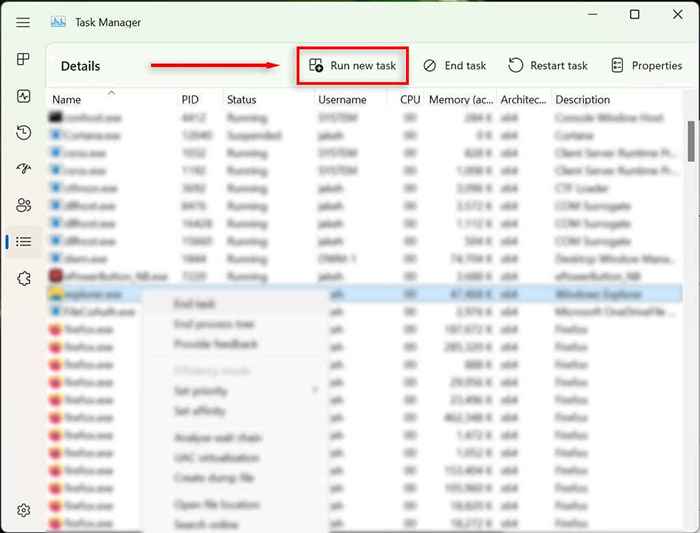
Task: Open the hamburger navigation menu
Action: [23, 22]
